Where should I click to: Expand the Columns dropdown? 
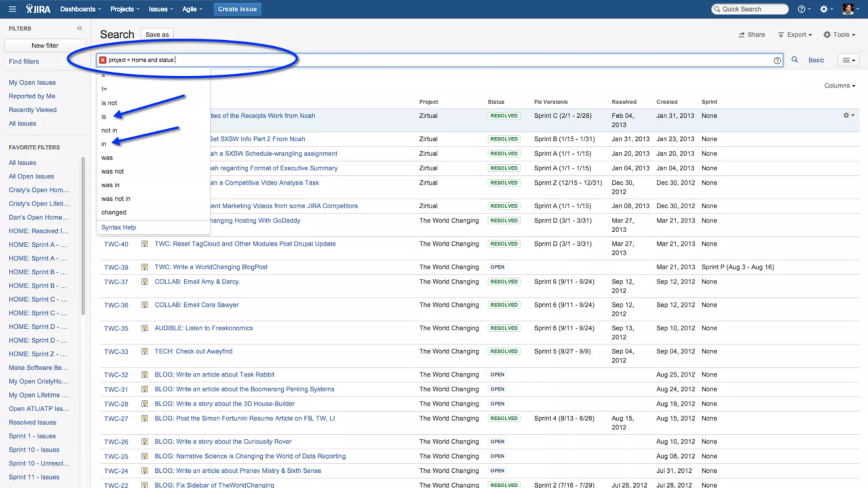click(x=839, y=86)
